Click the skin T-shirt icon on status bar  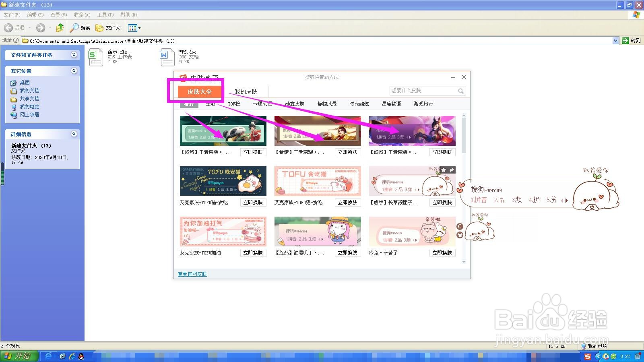tap(460, 235)
